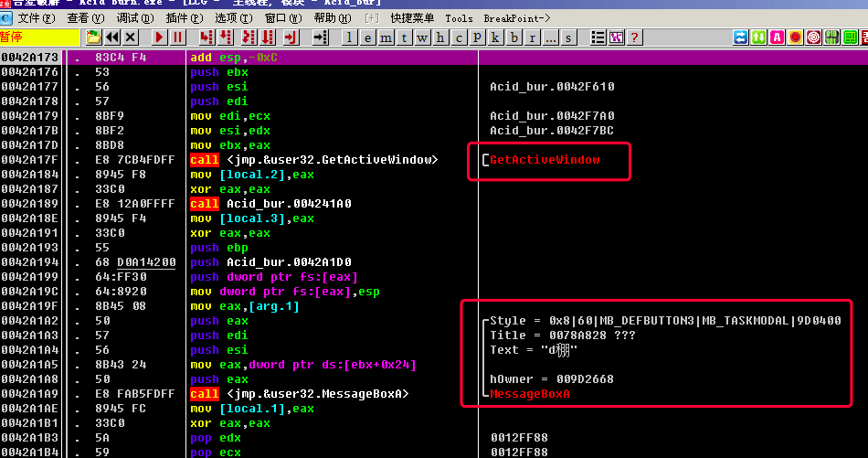This screenshot has height=458, width=868.
Task: Click the green up-down arrows plugin icon
Action: (758, 37)
